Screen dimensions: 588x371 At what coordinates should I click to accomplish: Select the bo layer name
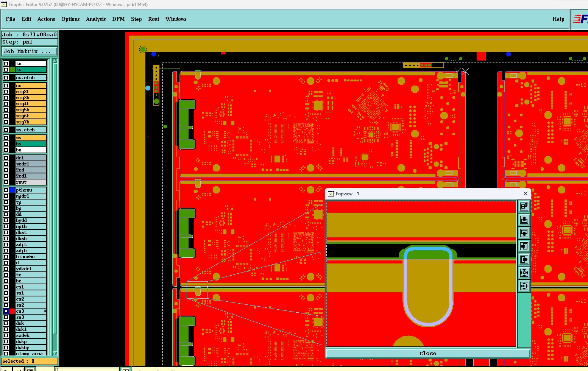(x=31, y=150)
